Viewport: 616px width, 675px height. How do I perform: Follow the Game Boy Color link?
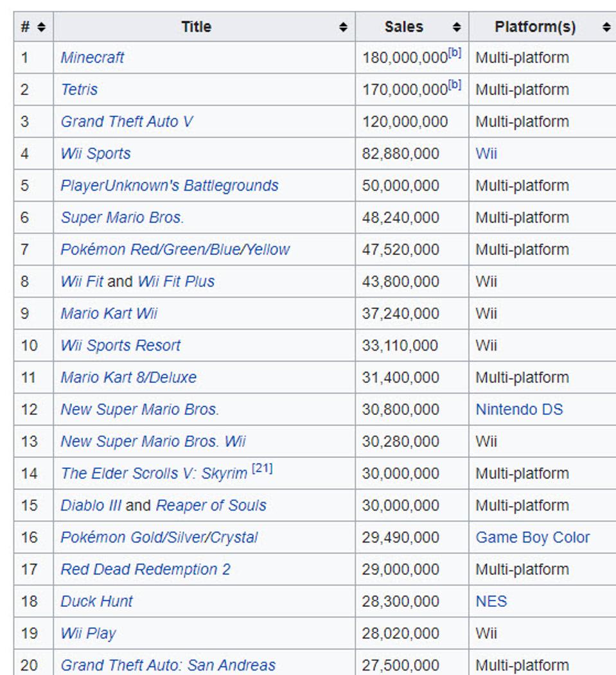point(532,538)
